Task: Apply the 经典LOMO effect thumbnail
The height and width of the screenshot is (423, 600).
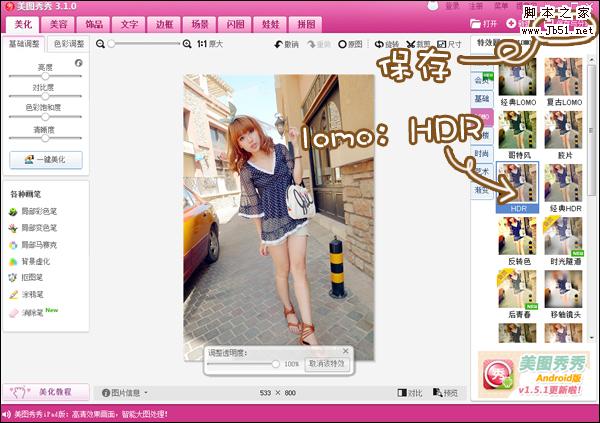Action: [517, 77]
